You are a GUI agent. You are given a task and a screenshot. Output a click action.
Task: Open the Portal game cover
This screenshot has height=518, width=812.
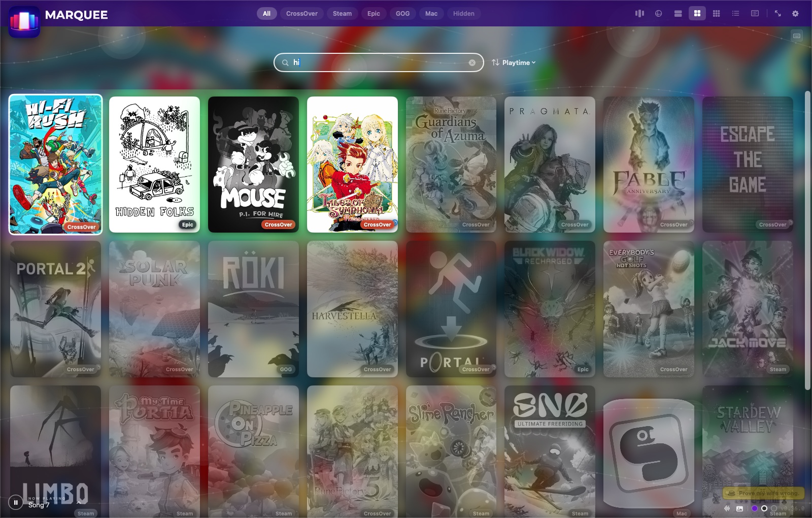[x=451, y=309]
